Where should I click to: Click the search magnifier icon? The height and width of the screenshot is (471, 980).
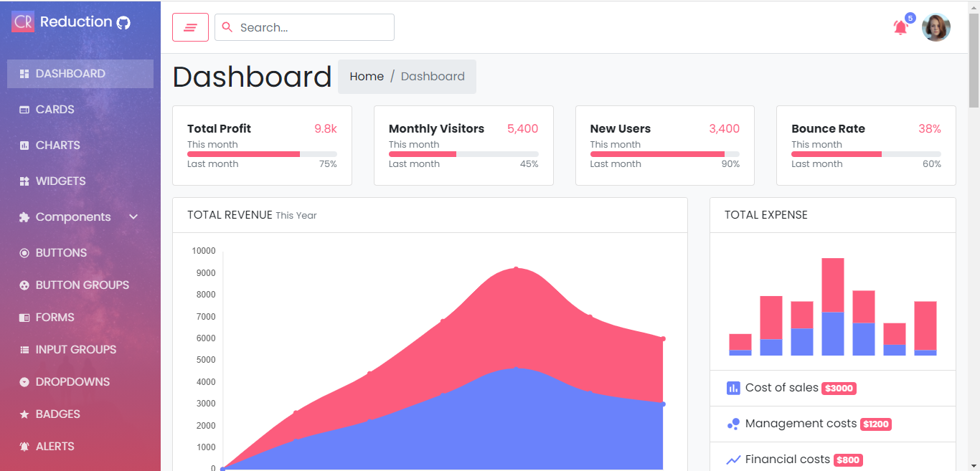click(228, 27)
